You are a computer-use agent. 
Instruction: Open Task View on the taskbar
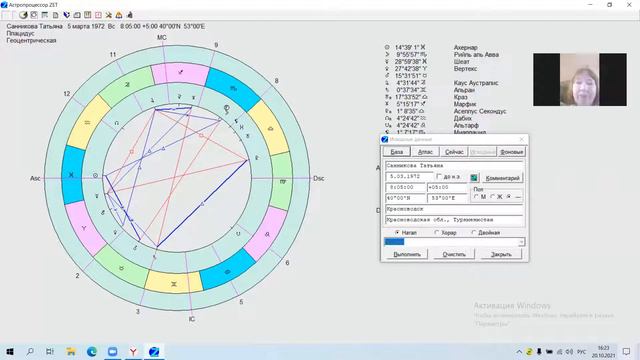click(x=50, y=351)
